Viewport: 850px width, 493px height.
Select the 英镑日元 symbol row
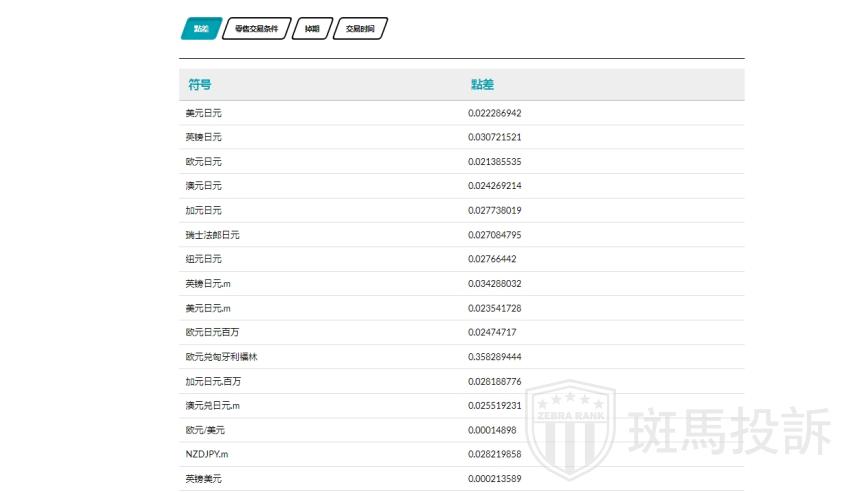(x=203, y=137)
